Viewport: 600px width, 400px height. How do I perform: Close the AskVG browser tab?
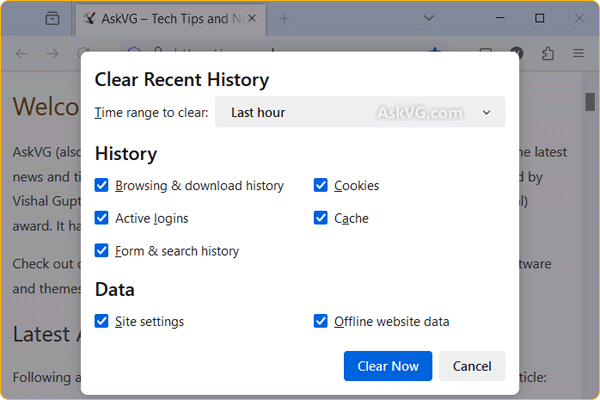[x=250, y=18]
